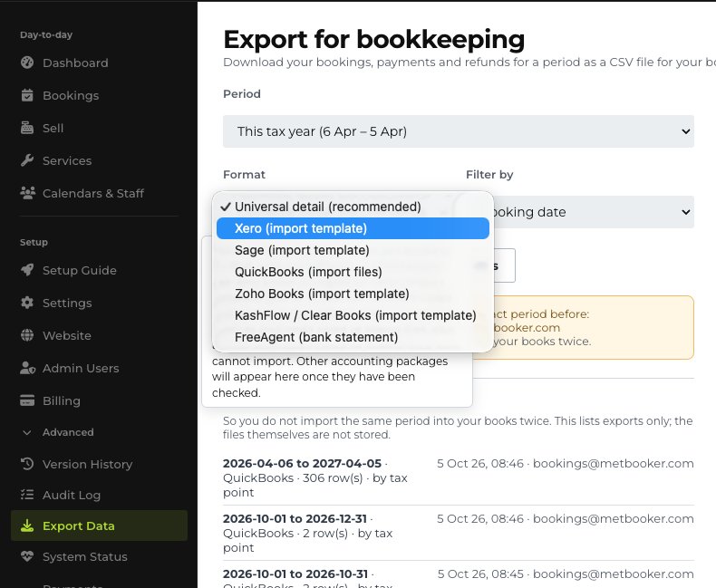The width and height of the screenshot is (716, 588).
Task: Click the Billing credit card icon
Action: 27,400
